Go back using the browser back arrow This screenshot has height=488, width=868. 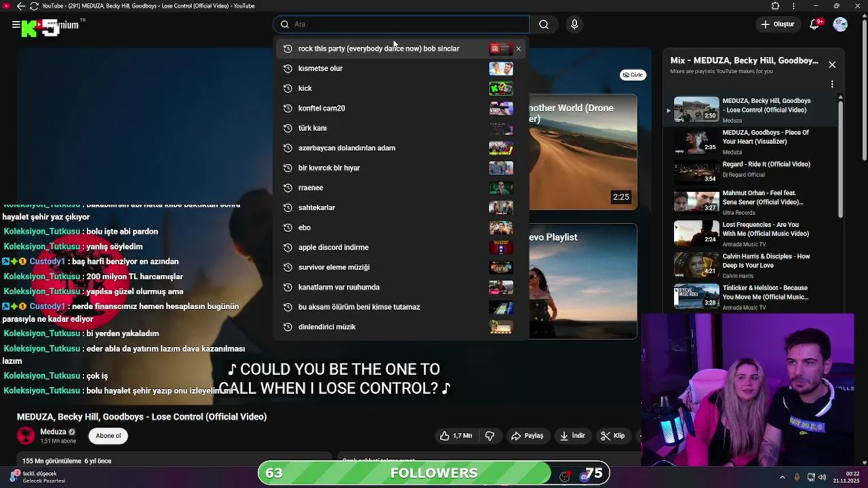[20, 6]
